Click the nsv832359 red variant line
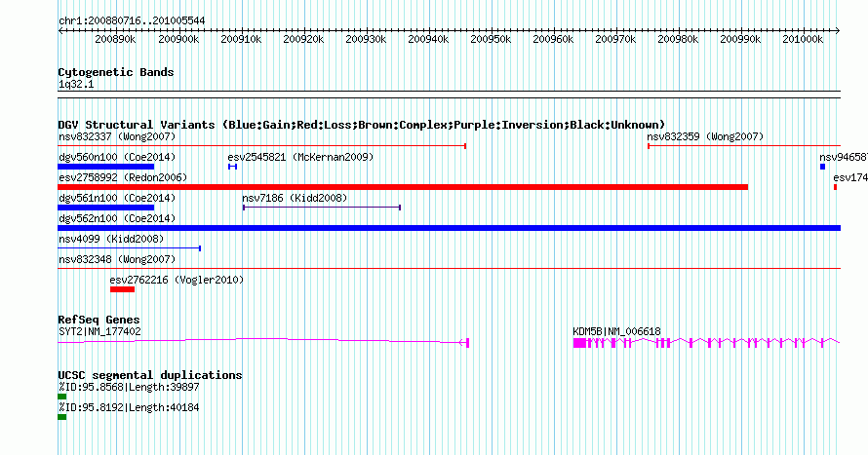This screenshot has height=455, width=868. [744, 146]
